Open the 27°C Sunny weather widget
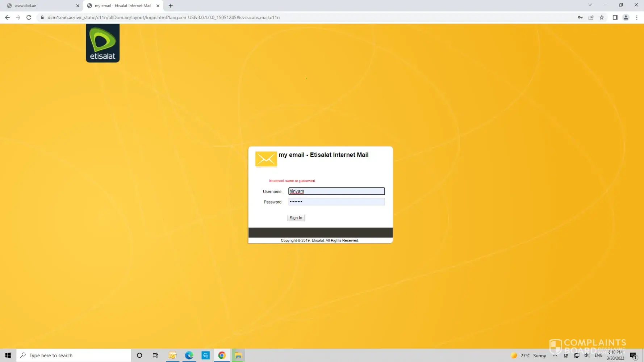 coord(528,355)
